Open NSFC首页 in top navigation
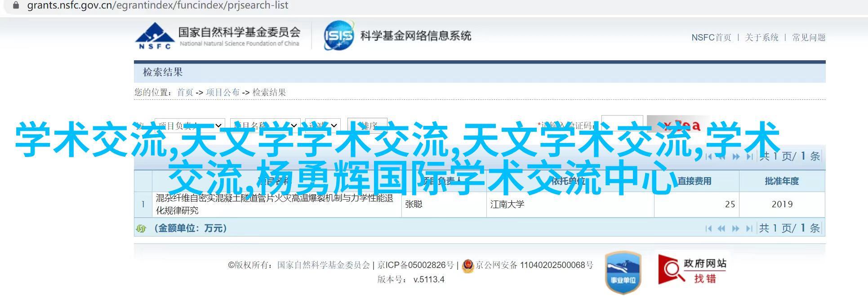Screen dimensions: 868x308 click(x=711, y=38)
